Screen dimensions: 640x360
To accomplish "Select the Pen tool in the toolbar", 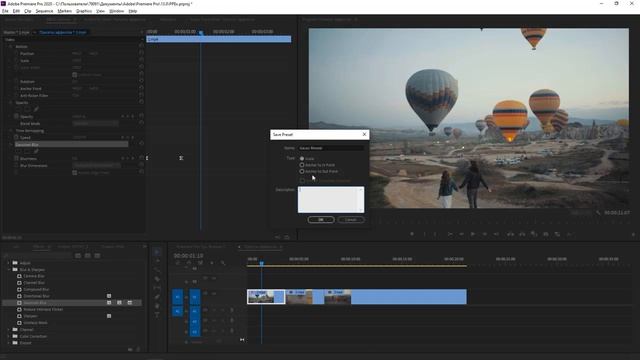I will coord(157,297).
